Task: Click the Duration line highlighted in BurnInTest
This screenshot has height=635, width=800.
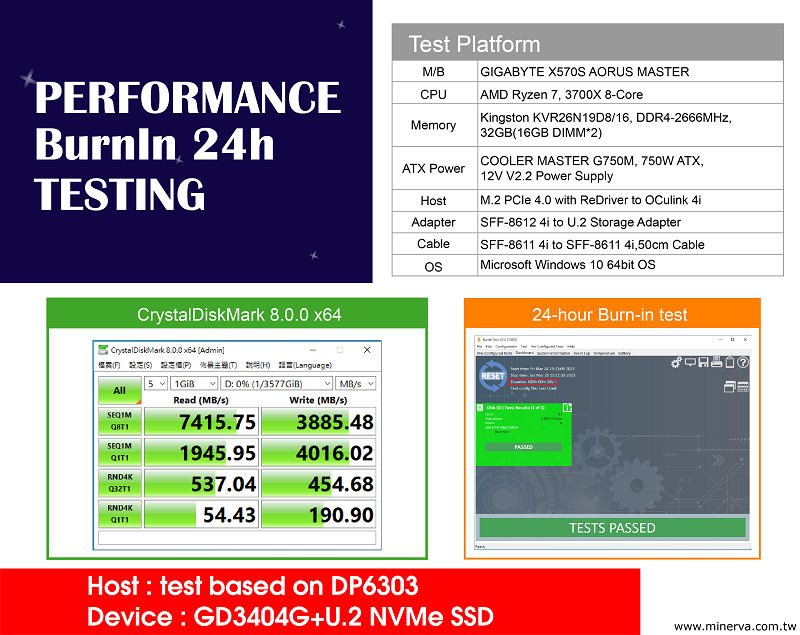Action: pyautogui.click(x=533, y=382)
